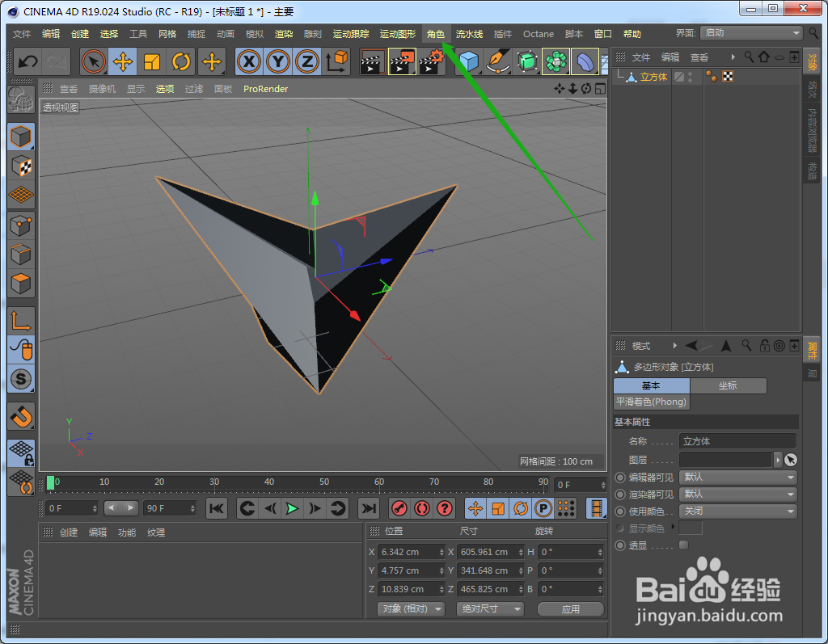Click frame 50 on timeline ruler
The height and width of the screenshot is (644, 828).
click(324, 482)
